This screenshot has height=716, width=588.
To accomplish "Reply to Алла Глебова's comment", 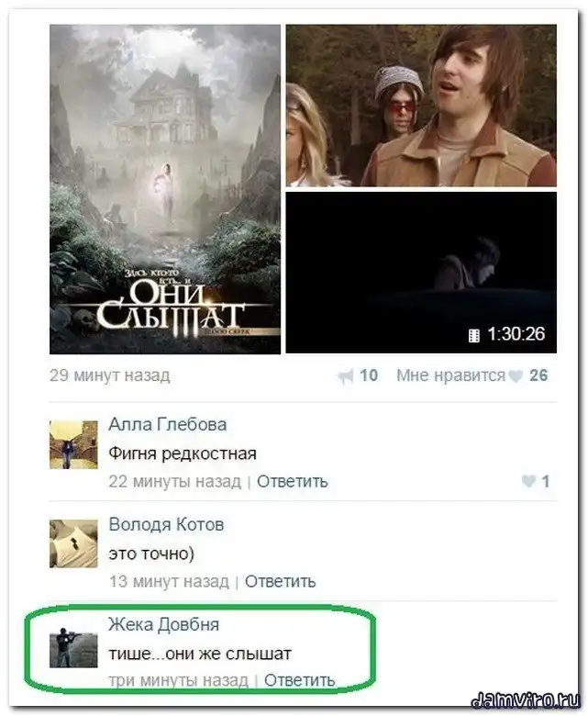I will pos(293,481).
